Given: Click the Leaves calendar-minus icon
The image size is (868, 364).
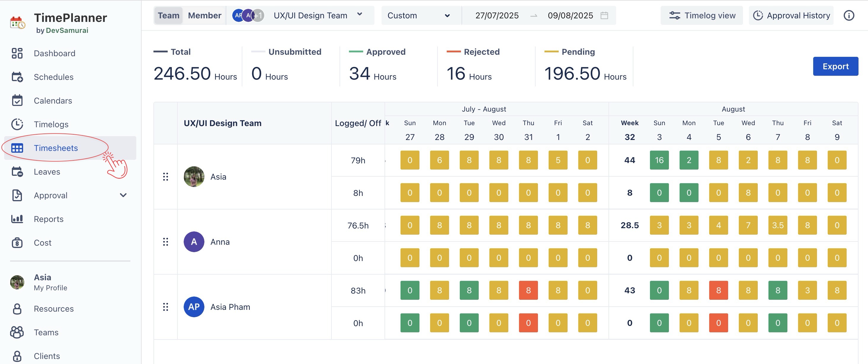Looking at the screenshot, I should 17,172.
